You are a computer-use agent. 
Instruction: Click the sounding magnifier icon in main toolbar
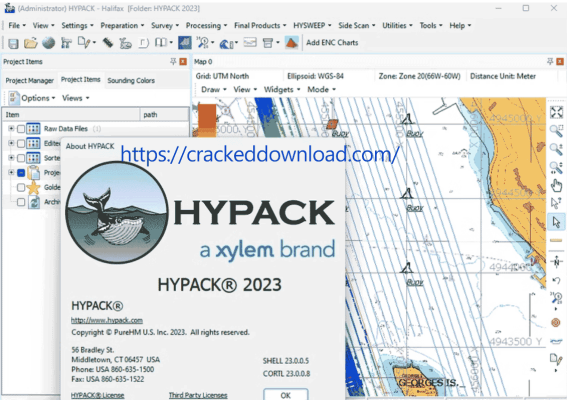pos(203,43)
